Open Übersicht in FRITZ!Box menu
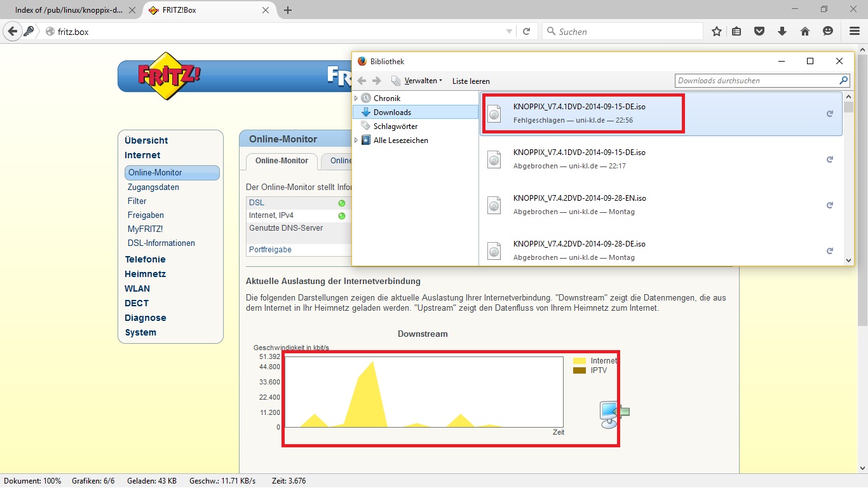Screen dimensions: 868x488 146,140
